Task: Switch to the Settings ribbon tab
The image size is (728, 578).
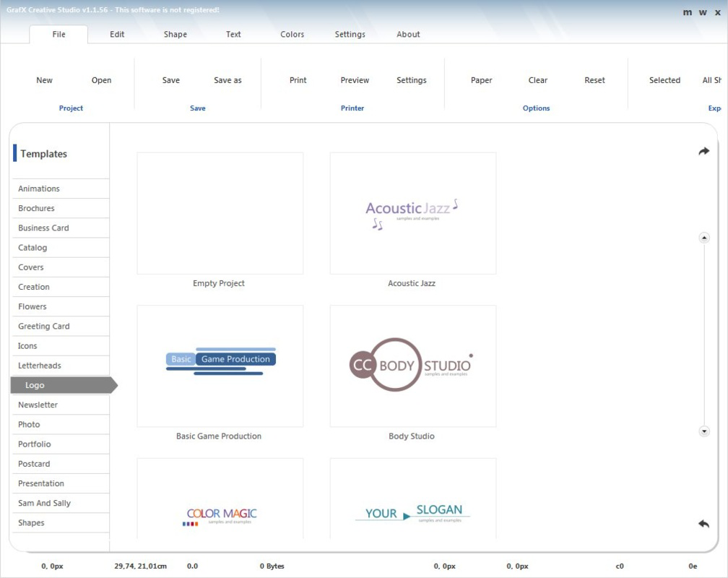Action: tap(350, 35)
